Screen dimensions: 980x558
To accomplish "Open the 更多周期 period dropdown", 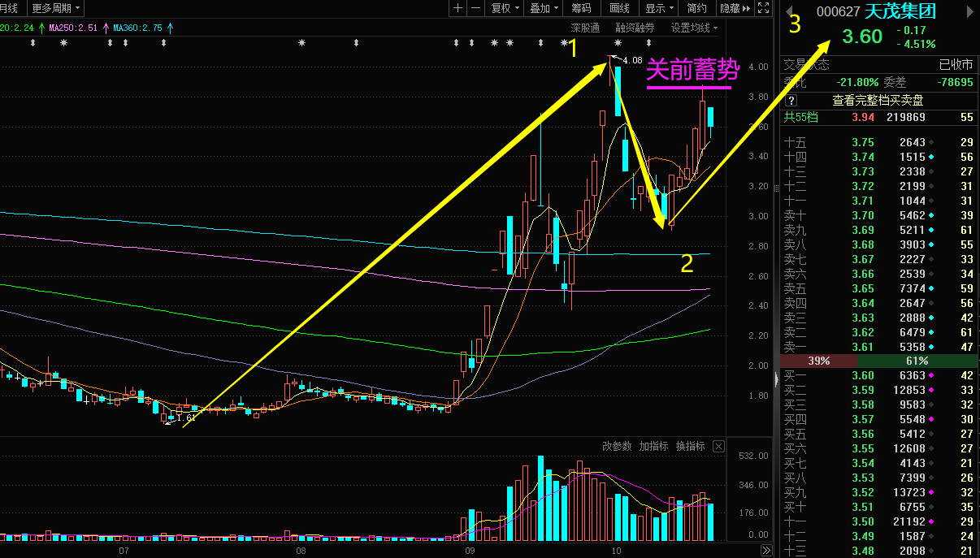I will tap(56, 8).
